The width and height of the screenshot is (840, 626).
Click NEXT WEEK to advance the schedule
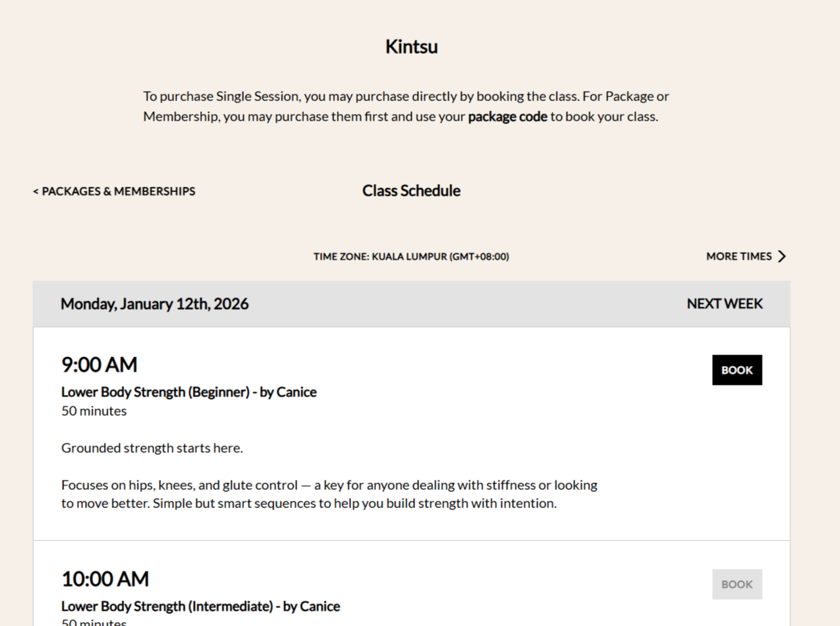tap(724, 304)
